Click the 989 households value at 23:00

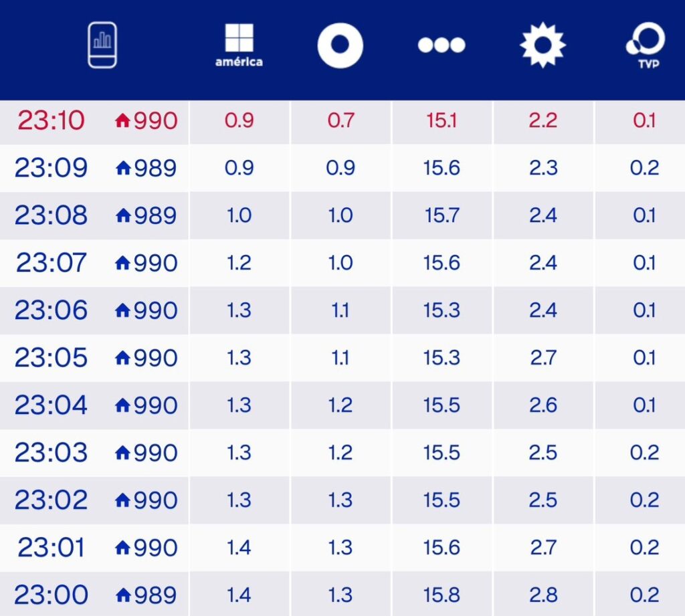155,595
